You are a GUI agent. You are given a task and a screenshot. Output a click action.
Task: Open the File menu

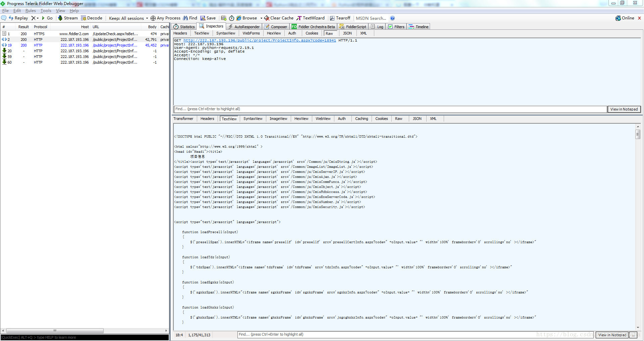click(x=5, y=11)
